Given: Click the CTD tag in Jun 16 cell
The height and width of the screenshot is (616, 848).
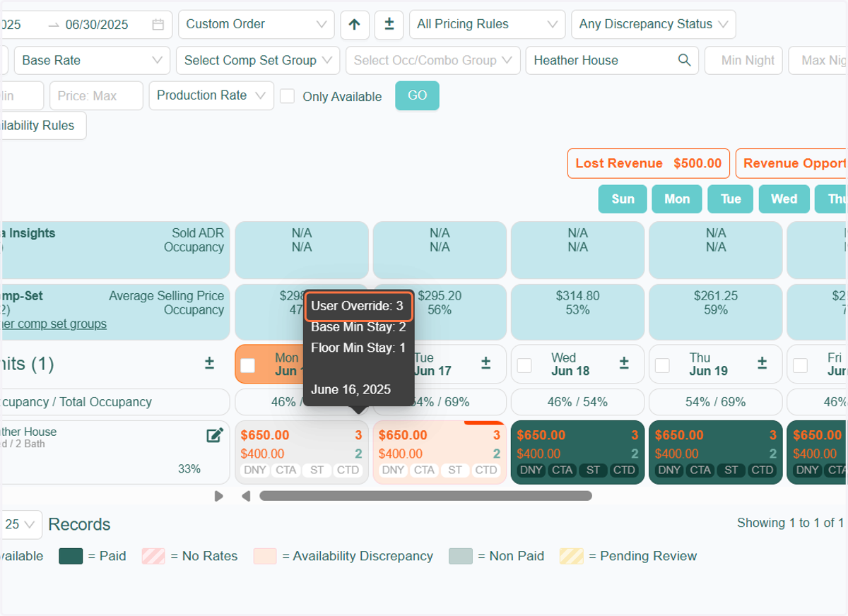Looking at the screenshot, I should click(348, 470).
